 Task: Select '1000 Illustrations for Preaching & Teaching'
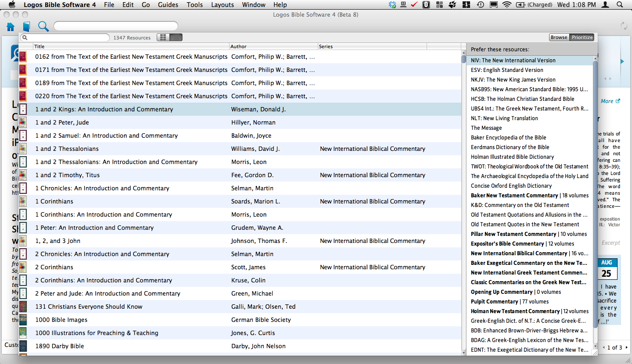[x=240, y=333]
